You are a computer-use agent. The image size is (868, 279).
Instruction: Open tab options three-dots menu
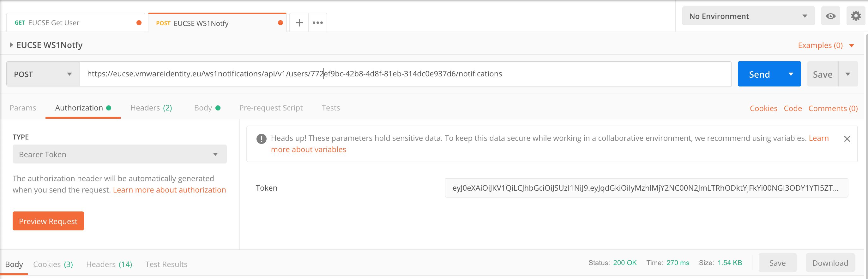[317, 23]
